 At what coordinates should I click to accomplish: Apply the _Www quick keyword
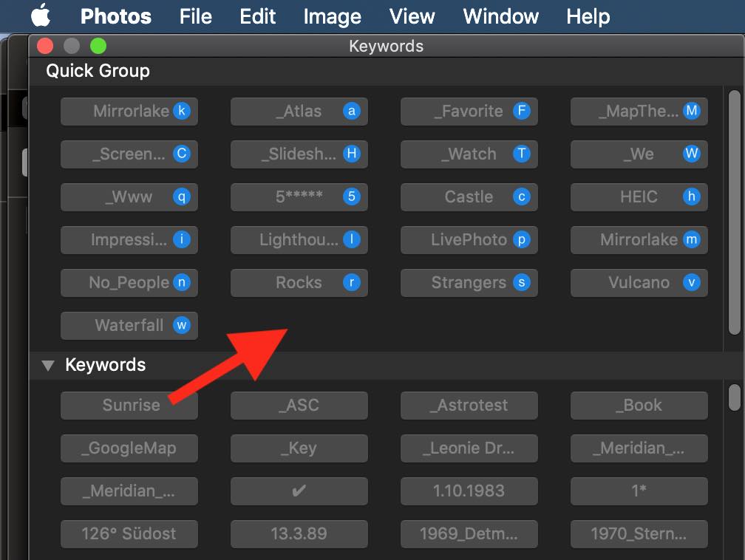[129, 197]
